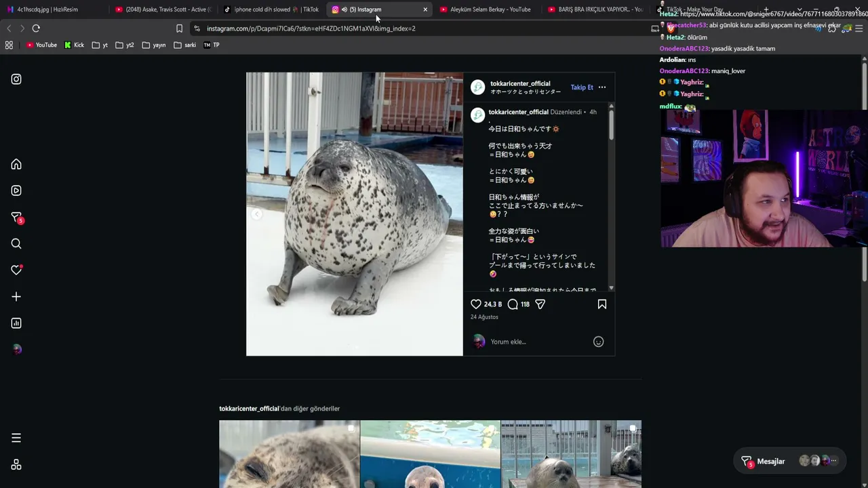Share post via paper plane icon

click(540, 304)
